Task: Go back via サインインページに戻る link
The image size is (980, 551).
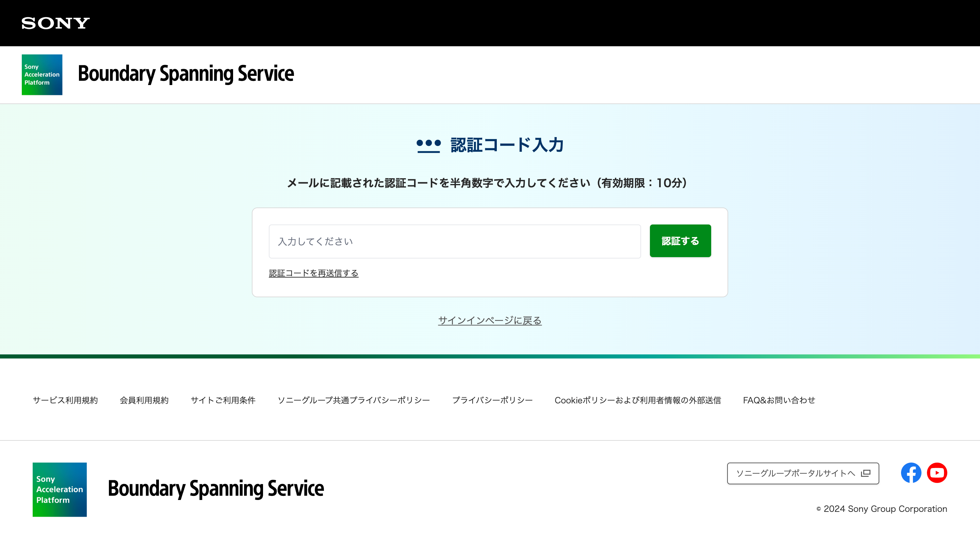Action: pyautogui.click(x=490, y=320)
